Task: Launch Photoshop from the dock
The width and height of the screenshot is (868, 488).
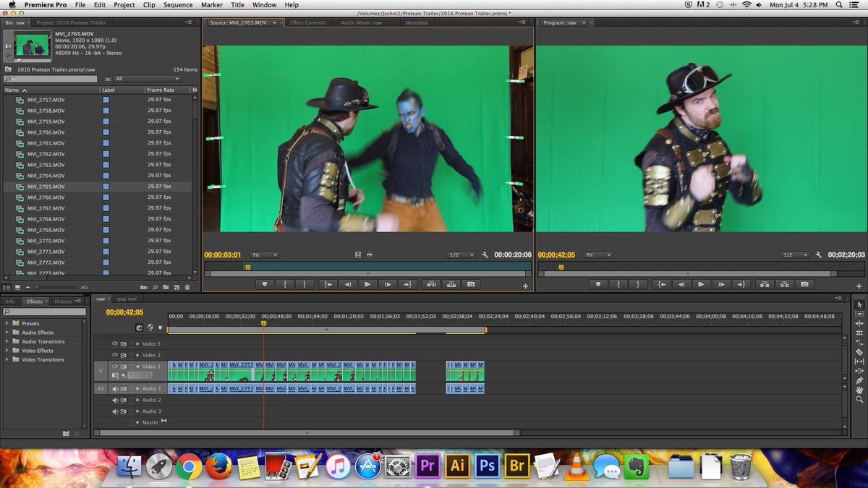Action: coord(487,466)
